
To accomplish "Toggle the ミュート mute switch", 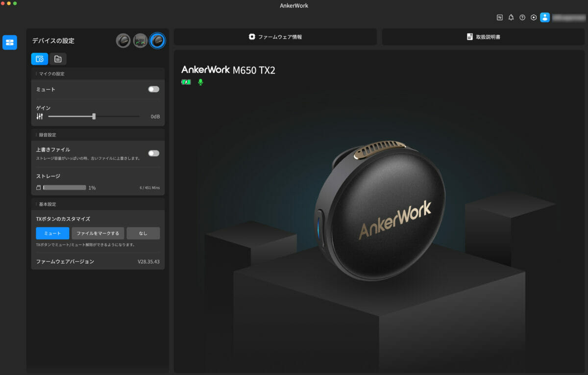I will click(154, 89).
